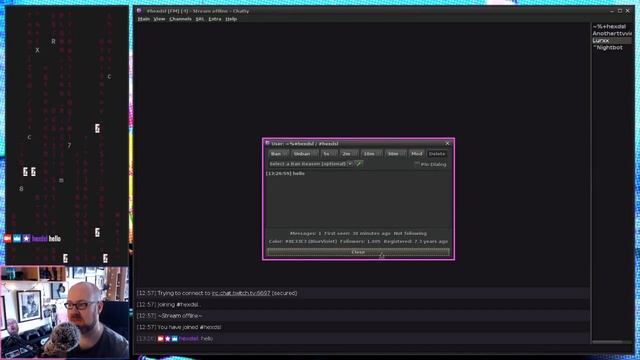Screen dimensions: 640x360
Task: Click the Unban button
Action: pyautogui.click(x=304, y=154)
